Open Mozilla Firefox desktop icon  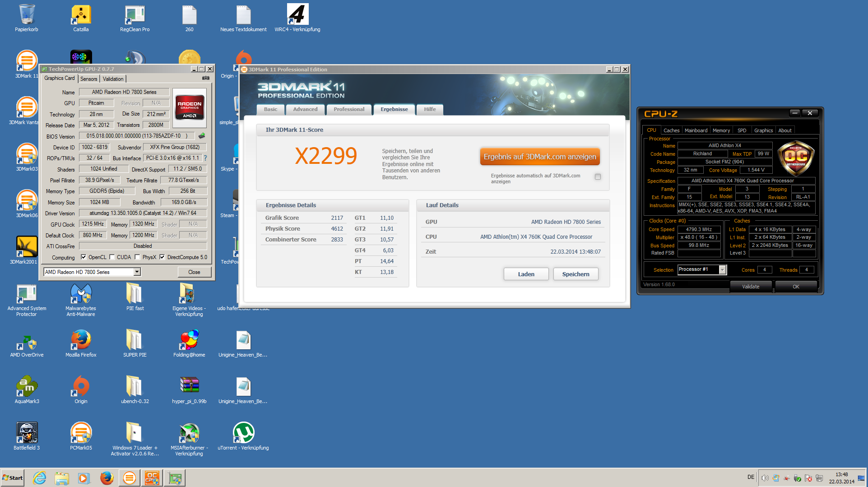tap(81, 343)
